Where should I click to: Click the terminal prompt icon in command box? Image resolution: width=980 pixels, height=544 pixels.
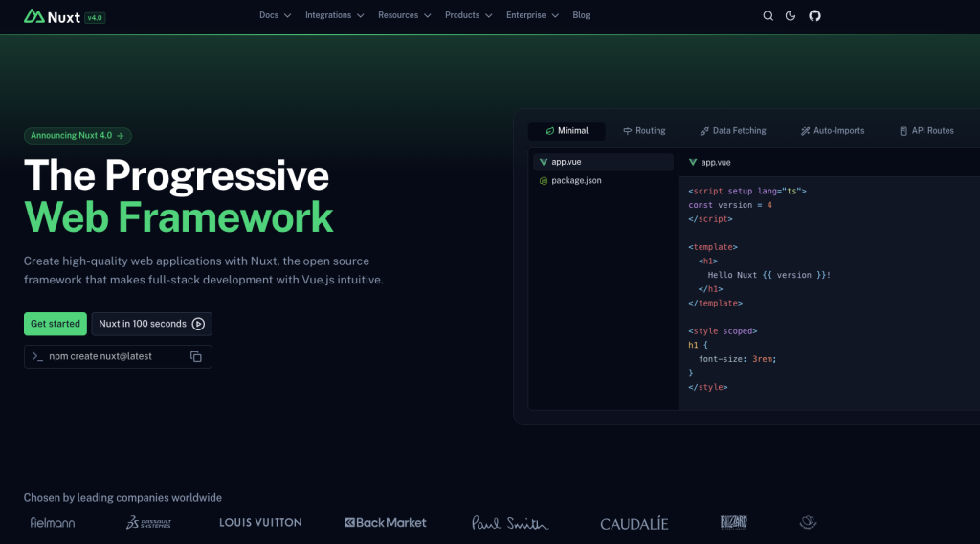[x=37, y=356]
